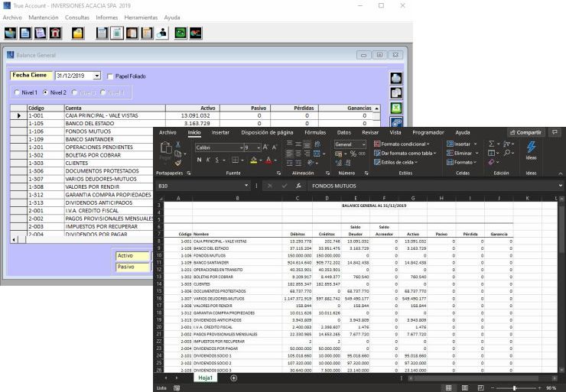
Task: Click the Insert Function fx icon
Action: click(298, 186)
